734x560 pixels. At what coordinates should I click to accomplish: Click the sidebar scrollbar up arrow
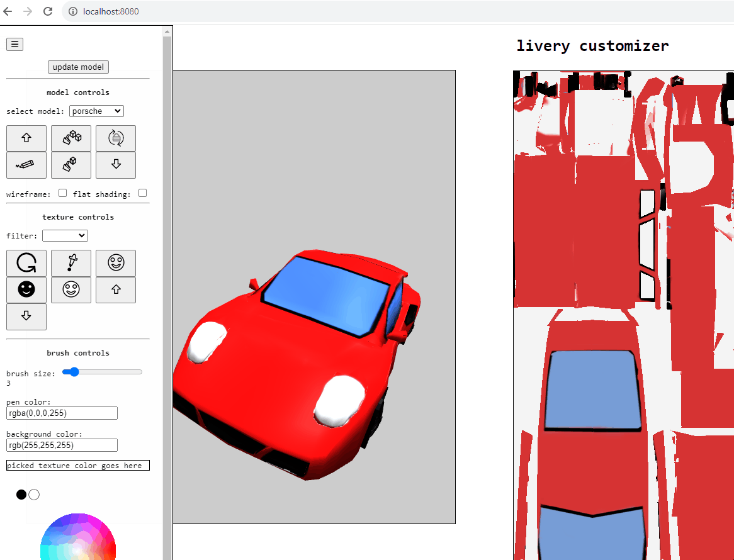[167, 31]
